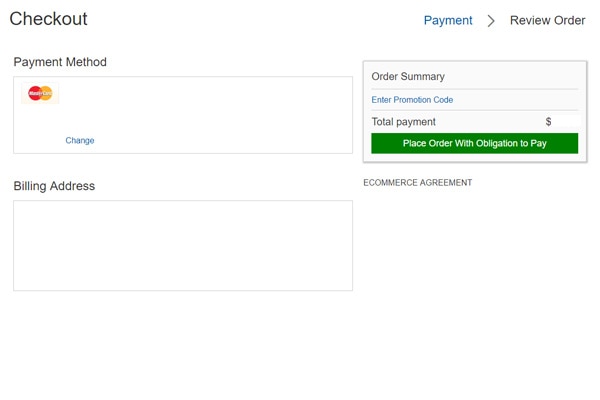This screenshot has width=600, height=400.
Task: Open the Review Order step
Action: [547, 20]
